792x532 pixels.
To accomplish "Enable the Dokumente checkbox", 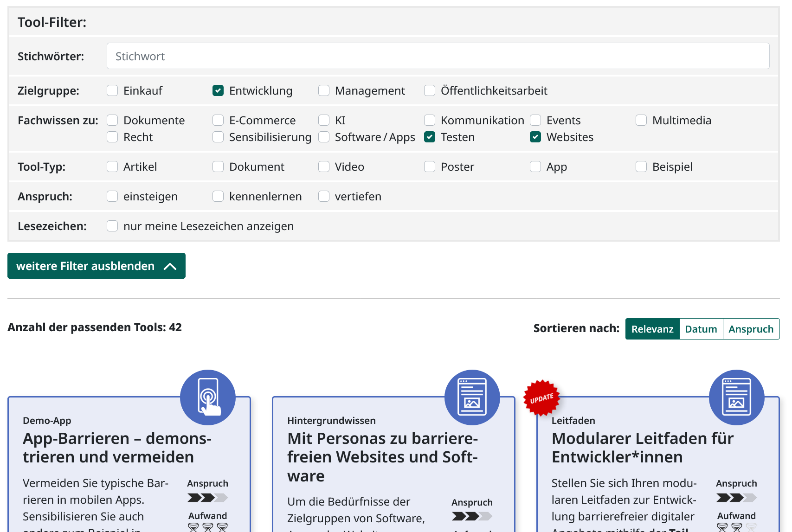I will [x=112, y=120].
